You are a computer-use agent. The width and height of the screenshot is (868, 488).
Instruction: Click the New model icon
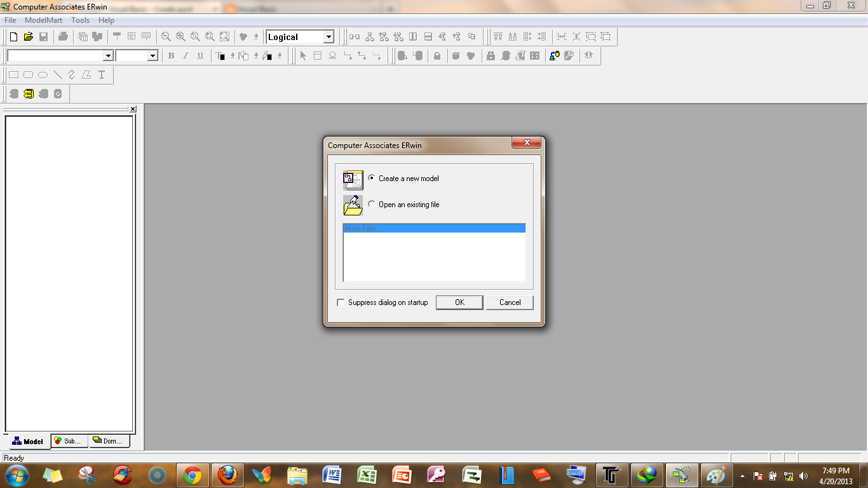click(13, 37)
